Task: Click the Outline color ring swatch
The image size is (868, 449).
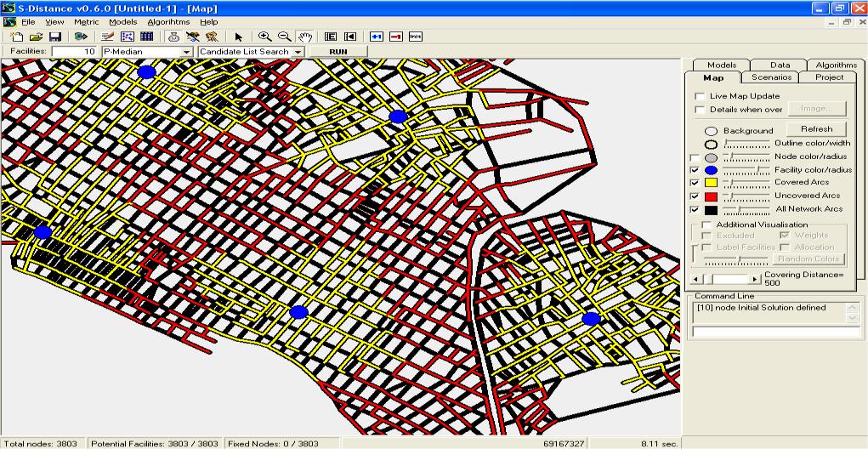Action: 712,144
